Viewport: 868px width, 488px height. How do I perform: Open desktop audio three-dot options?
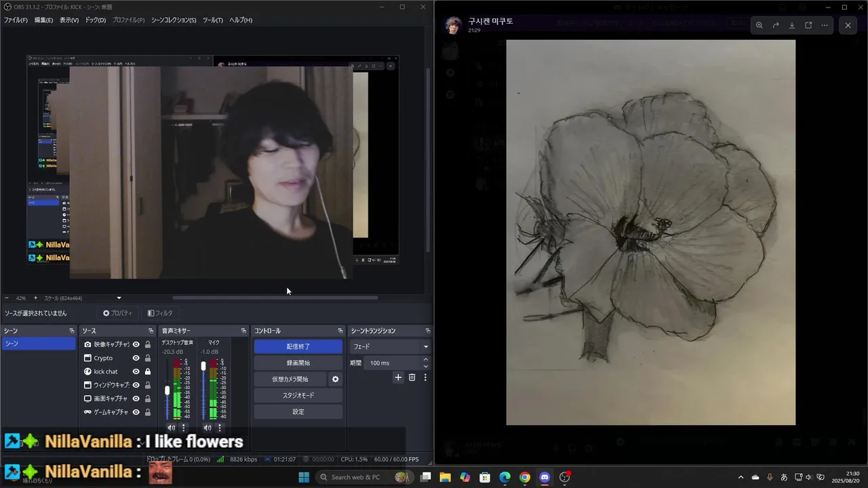click(183, 428)
